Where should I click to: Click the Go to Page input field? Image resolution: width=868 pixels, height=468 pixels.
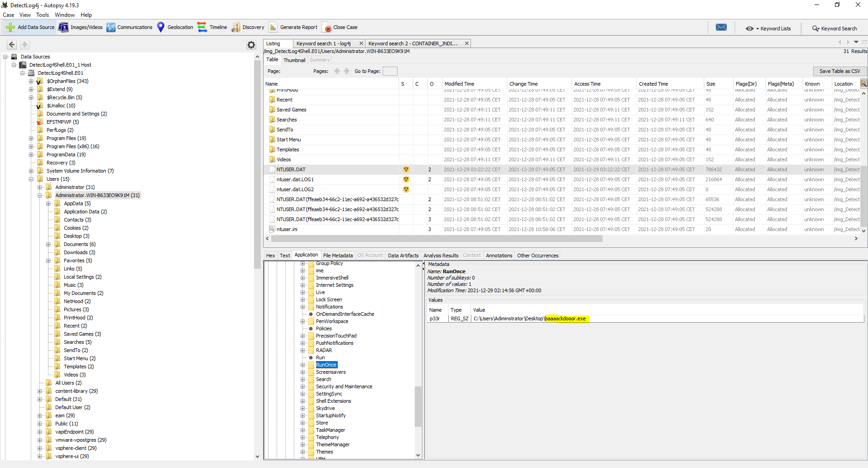[389, 71]
